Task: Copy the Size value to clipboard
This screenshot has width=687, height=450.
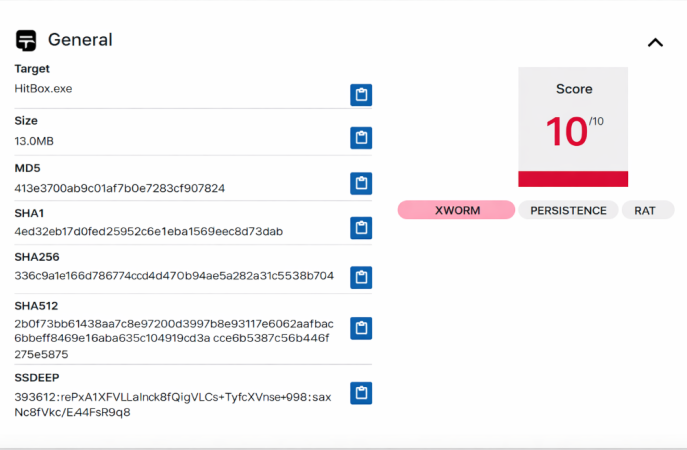Action: click(x=361, y=138)
